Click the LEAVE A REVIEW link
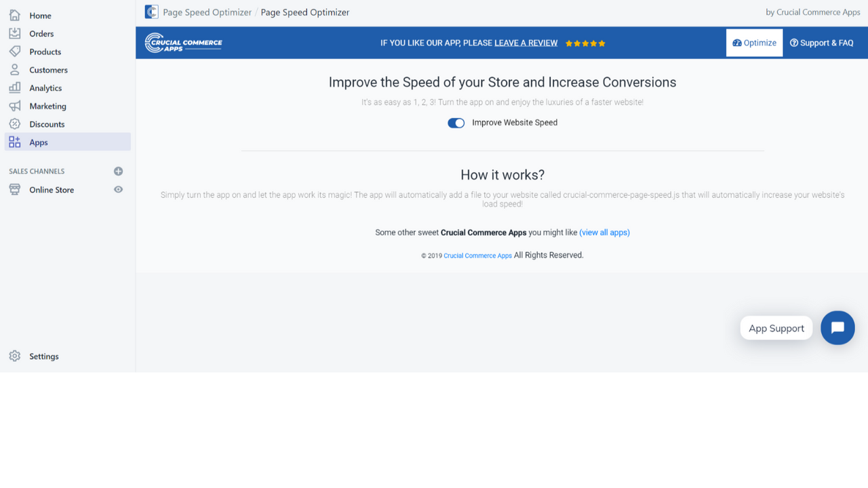 coord(526,43)
